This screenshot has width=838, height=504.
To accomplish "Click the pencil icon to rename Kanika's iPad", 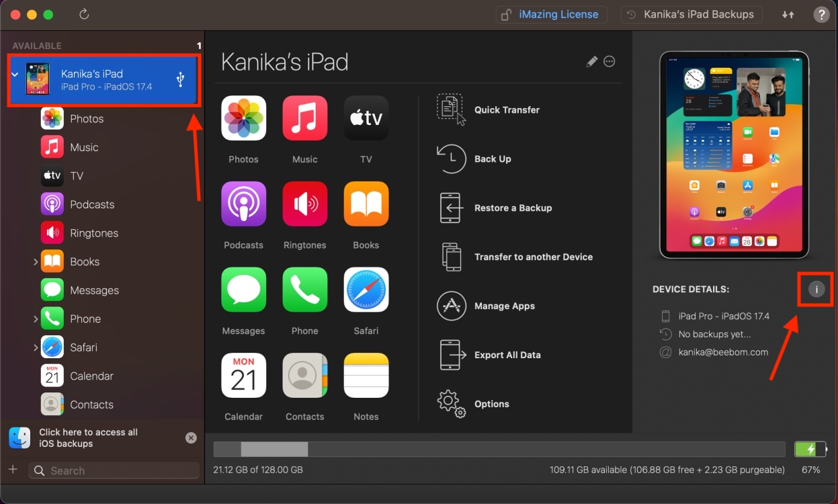I will (x=591, y=61).
